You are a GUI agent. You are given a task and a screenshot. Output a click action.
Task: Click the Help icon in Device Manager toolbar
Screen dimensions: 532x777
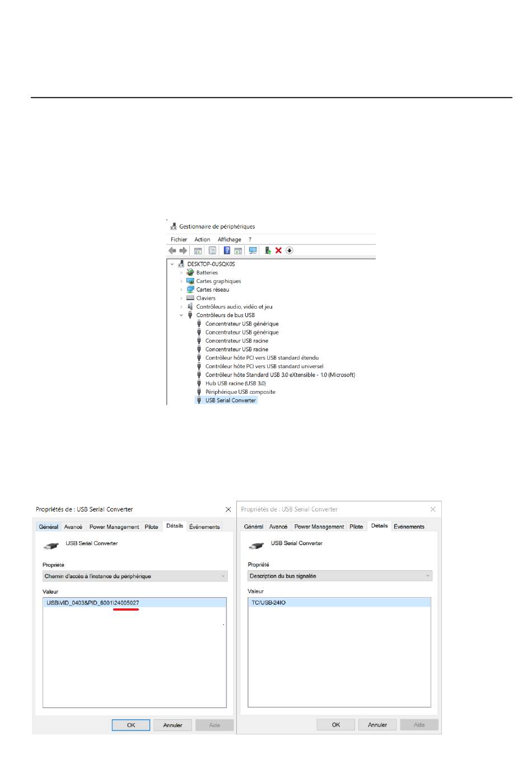(227, 250)
